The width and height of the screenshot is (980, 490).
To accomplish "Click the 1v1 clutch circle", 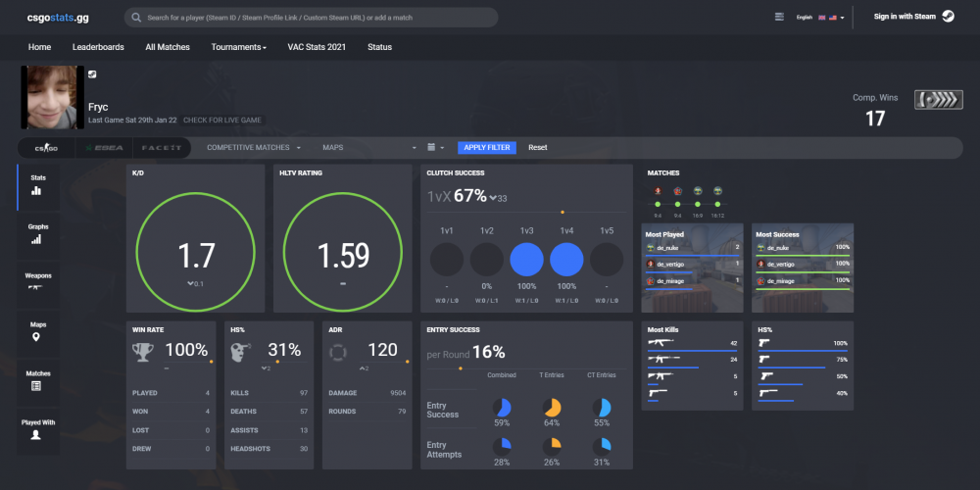I will (447, 260).
